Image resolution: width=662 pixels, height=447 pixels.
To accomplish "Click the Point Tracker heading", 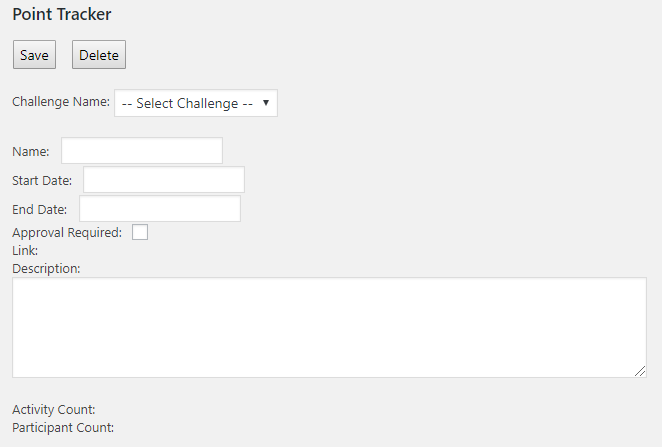I will tap(62, 14).
